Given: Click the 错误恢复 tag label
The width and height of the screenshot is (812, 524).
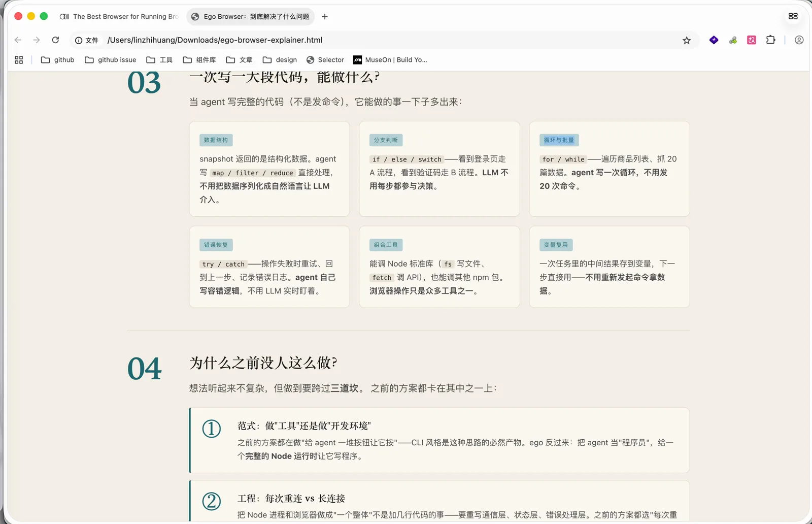Looking at the screenshot, I should click(x=216, y=245).
